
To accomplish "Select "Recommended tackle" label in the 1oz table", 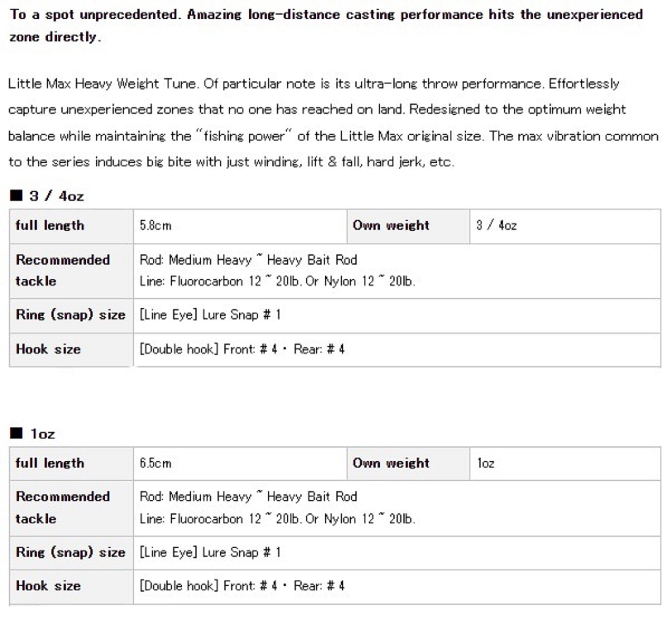I will 63,508.
